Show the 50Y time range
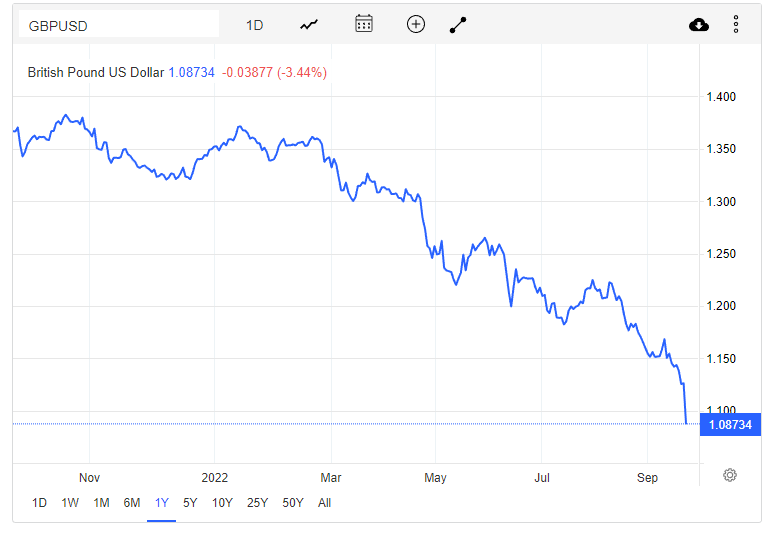Screen dimensions: 776x540 point(293,503)
